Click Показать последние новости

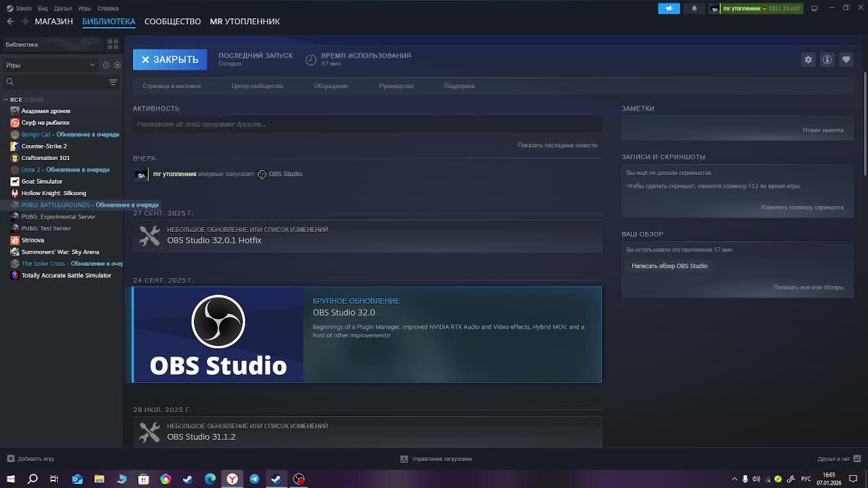pyautogui.click(x=557, y=145)
